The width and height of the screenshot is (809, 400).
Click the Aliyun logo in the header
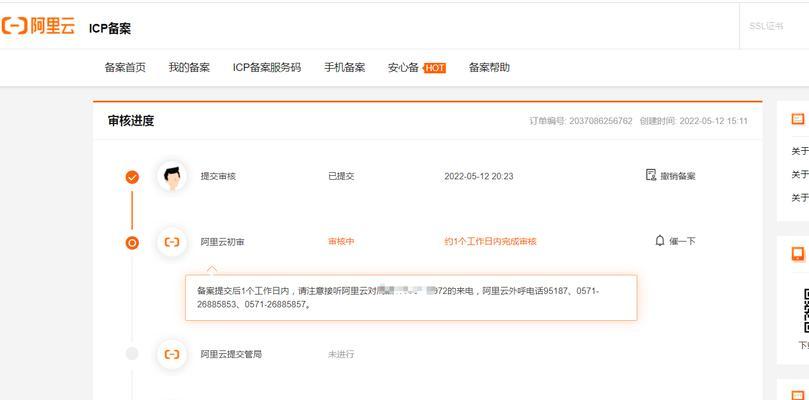coord(38,26)
